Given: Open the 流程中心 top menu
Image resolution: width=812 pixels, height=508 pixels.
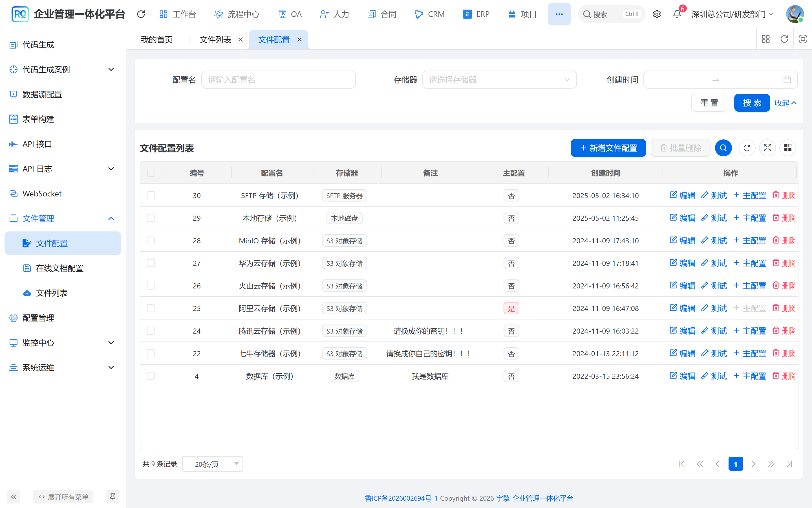Looking at the screenshot, I should pos(237,14).
